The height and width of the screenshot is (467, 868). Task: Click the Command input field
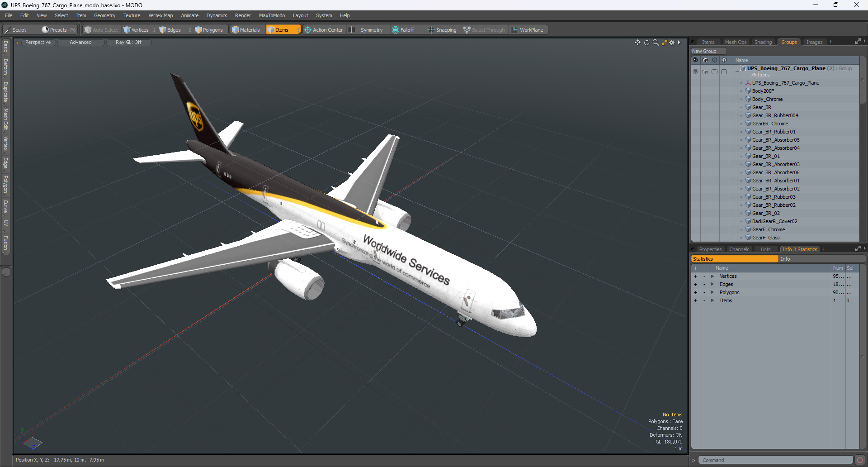[x=775, y=460]
